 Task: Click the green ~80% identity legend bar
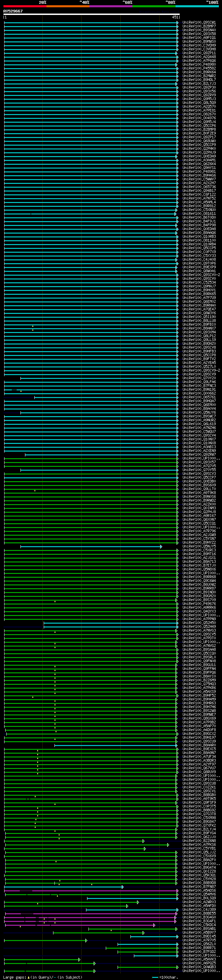click(154, 7)
